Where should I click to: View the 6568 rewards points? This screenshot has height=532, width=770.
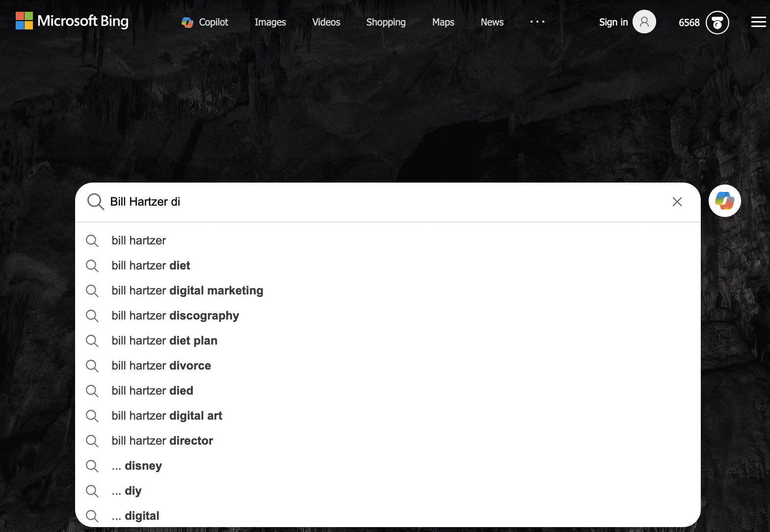(689, 23)
